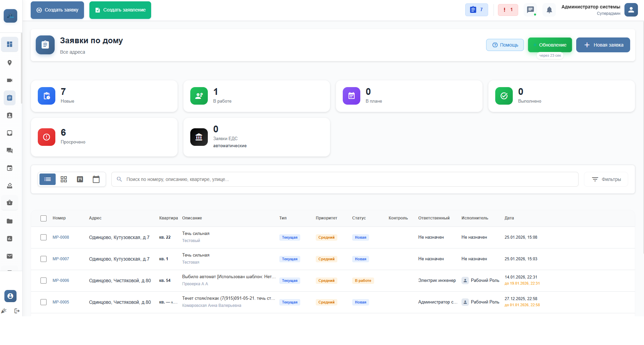Switch to grid view layout
Screen dimensions: 644x345
[64, 179]
